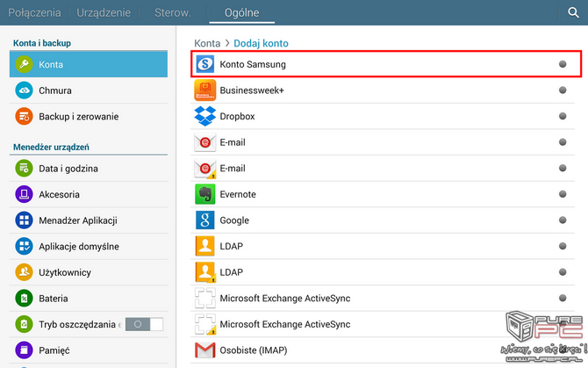Select Użytkownicy in the sidebar
This screenshot has height=368, width=588.
67,273
